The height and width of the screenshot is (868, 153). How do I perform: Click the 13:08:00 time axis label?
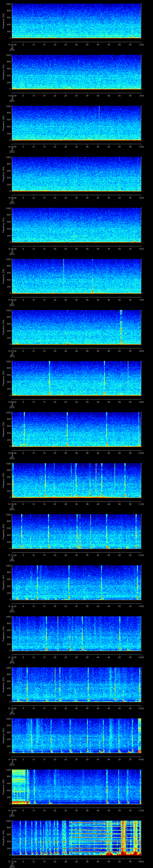coord(12,402)
